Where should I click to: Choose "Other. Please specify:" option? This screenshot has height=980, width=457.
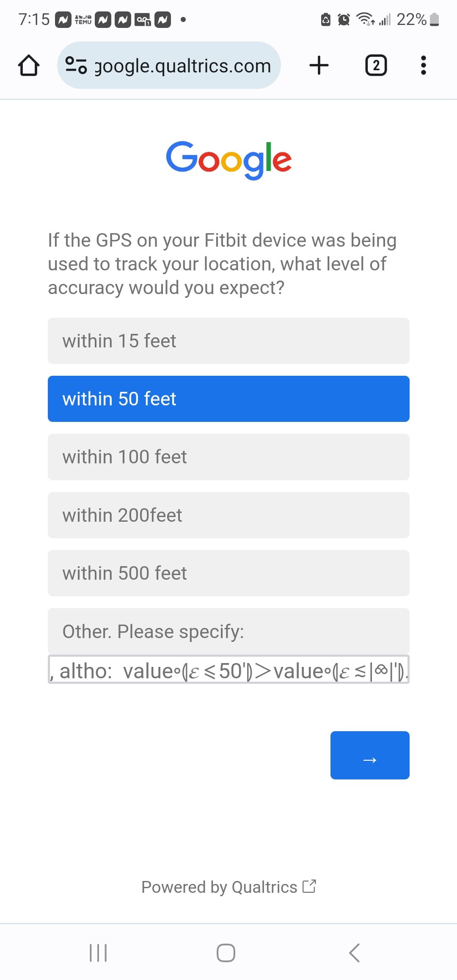coord(228,631)
